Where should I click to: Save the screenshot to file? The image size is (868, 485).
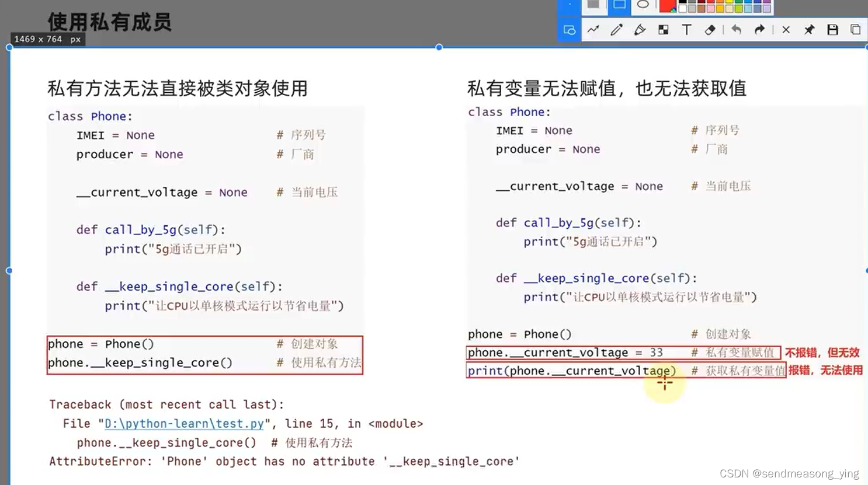[832, 29]
